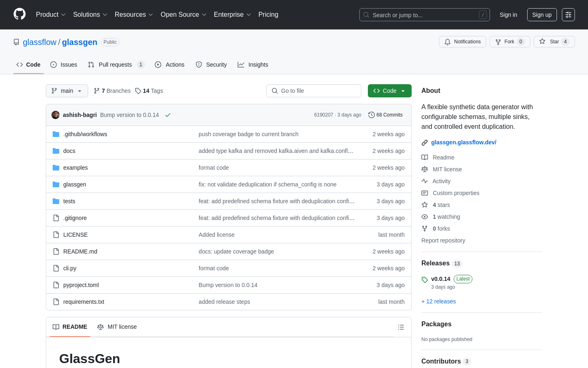Switch to the Code tab
Screen dimensions: 588x368
(29, 65)
